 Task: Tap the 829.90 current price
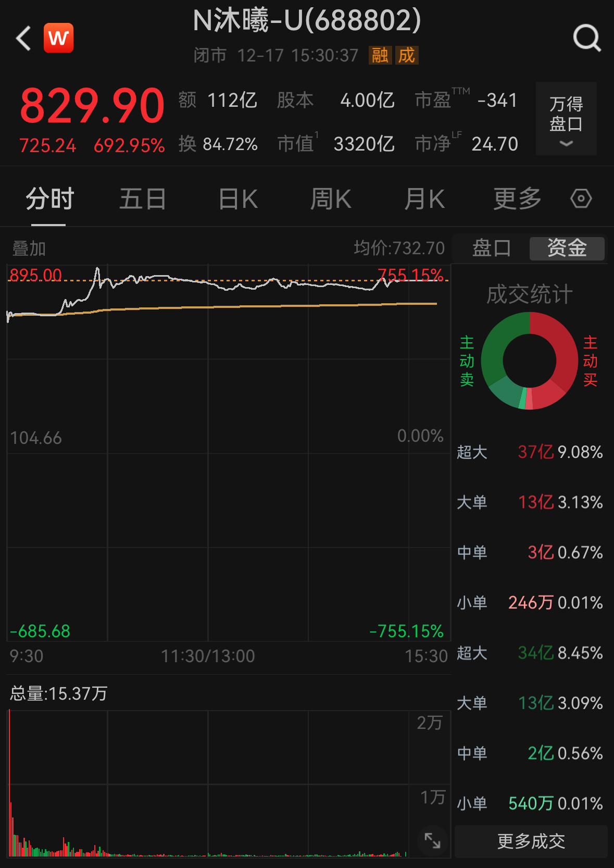pos(92,106)
